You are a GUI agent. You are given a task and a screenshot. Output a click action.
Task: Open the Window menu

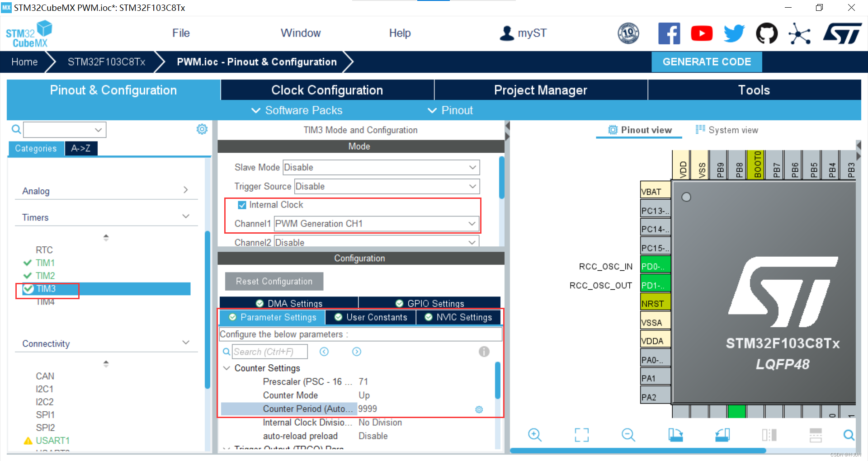coord(301,33)
